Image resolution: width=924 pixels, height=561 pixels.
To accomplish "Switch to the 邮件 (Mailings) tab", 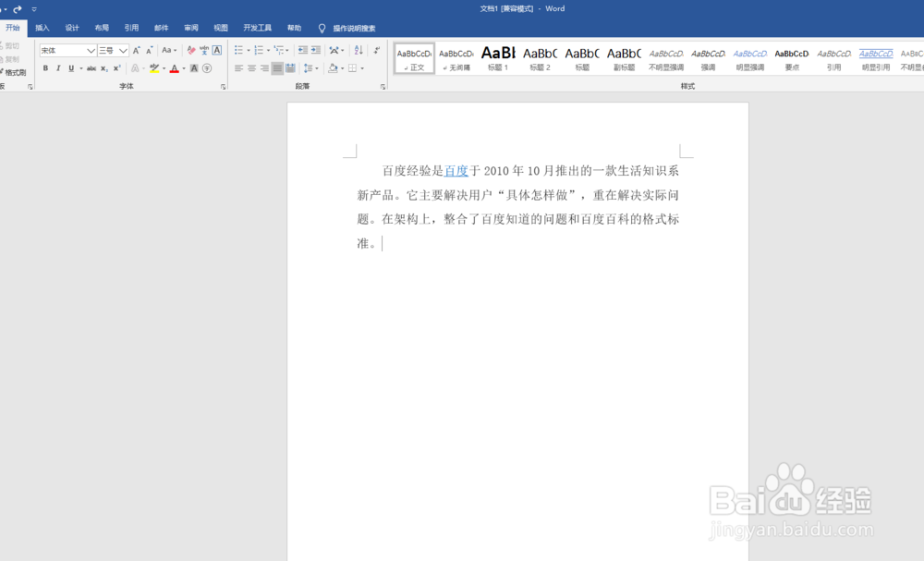I will pyautogui.click(x=162, y=28).
